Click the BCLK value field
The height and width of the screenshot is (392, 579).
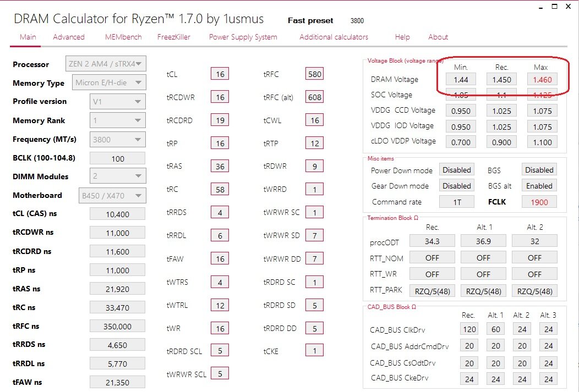tap(117, 158)
